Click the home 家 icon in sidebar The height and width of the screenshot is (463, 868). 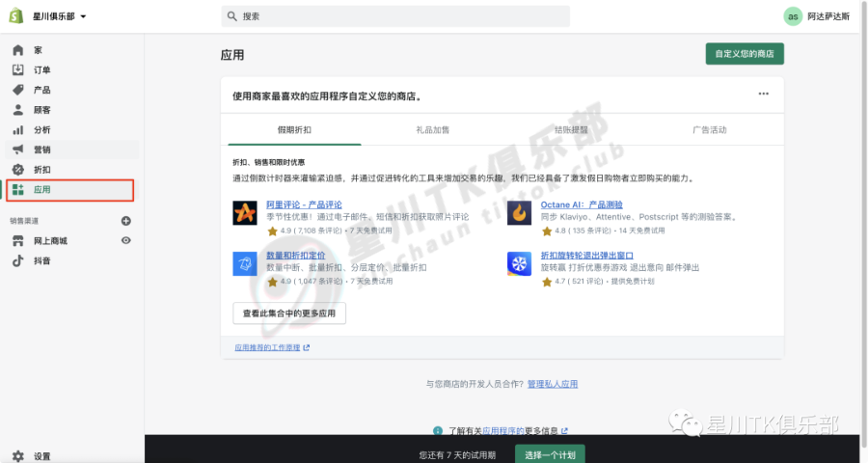18,50
